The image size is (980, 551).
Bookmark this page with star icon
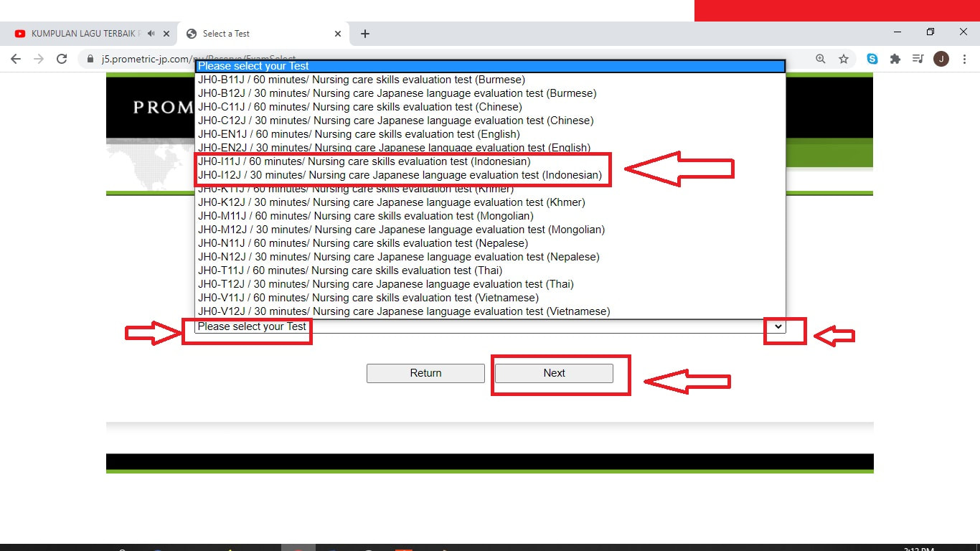[x=844, y=59]
